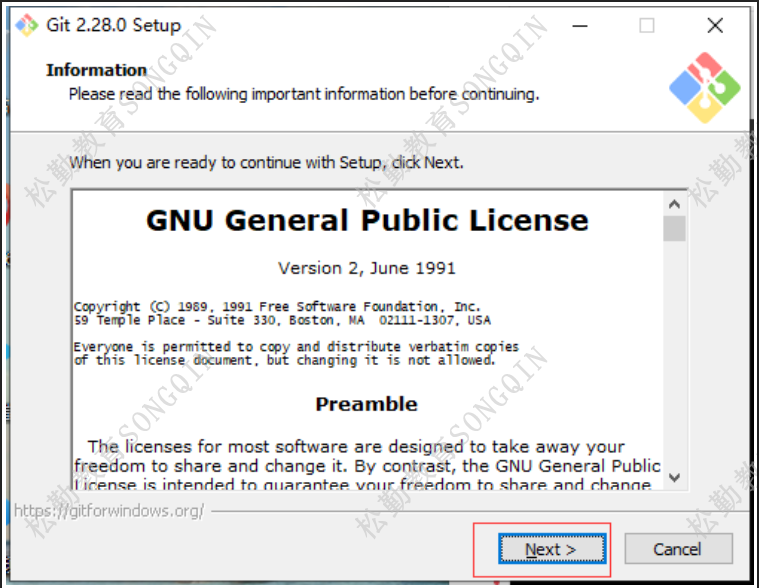This screenshot has height=588, width=759.
Task: Click the large Git logo in the header
Action: (x=705, y=88)
